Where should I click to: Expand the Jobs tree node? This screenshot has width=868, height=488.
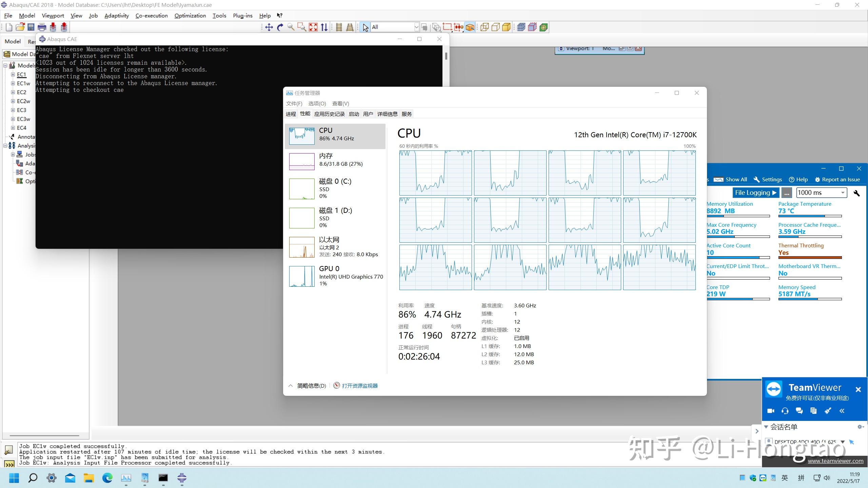[x=13, y=155]
